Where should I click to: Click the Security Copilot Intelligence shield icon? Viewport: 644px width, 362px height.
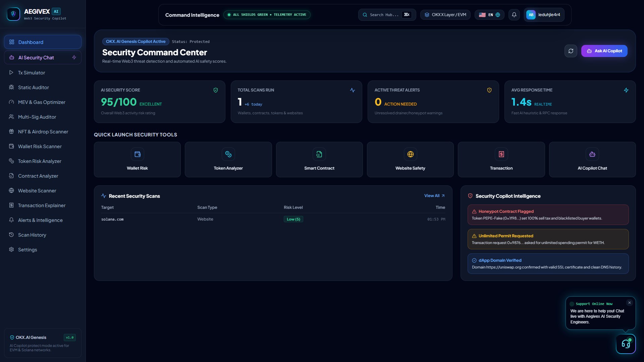coord(470,196)
